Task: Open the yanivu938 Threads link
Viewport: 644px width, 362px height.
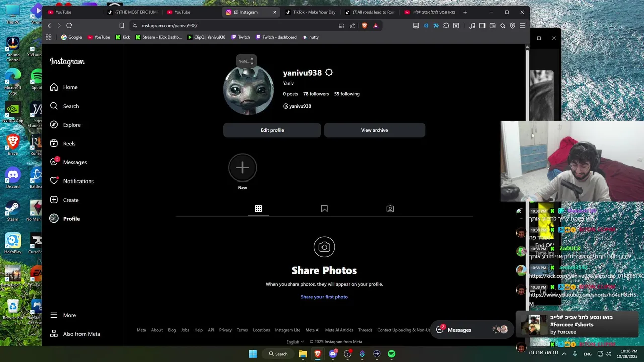Action: pyautogui.click(x=297, y=106)
